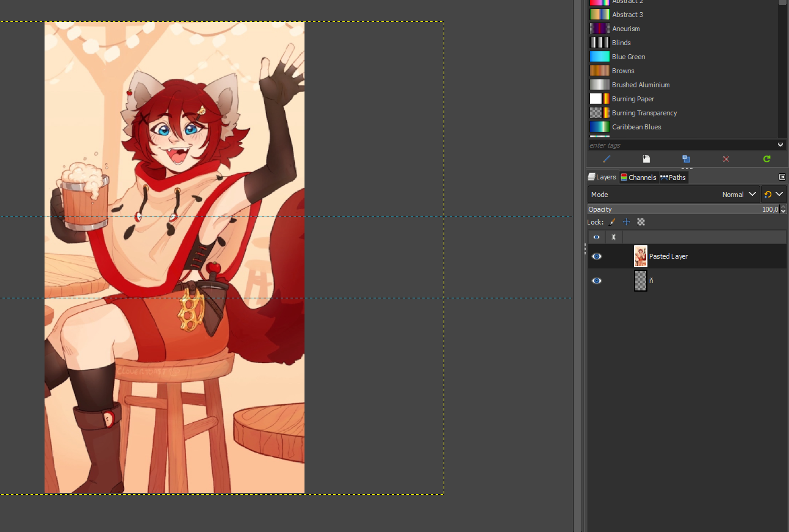Lock pixels with the paintbrush lock icon
Screen dimensions: 789x532
tap(612, 222)
